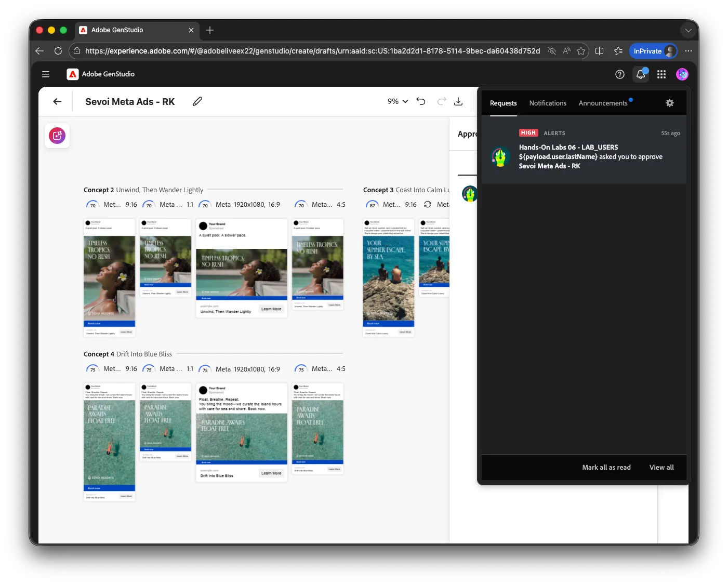Click the HIGH priority alert badge
728x584 pixels.
[528, 133]
